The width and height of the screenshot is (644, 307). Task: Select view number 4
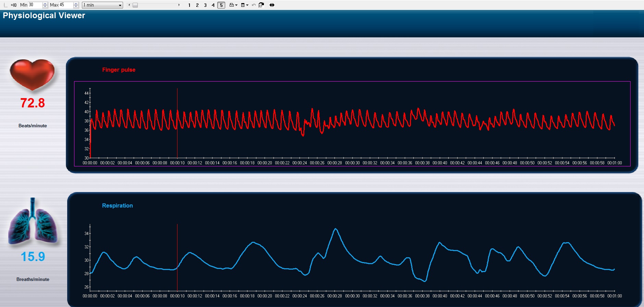tap(213, 5)
